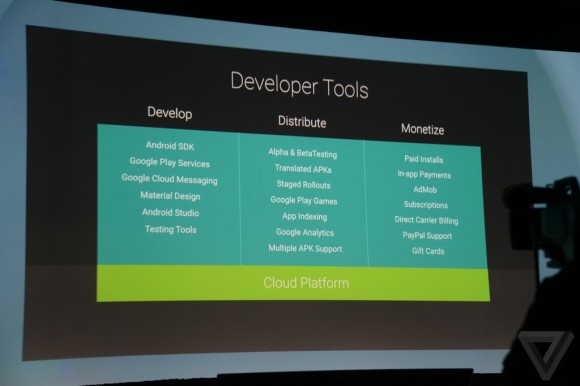Select Staged Rollouts entry
580x386 pixels.
(303, 184)
